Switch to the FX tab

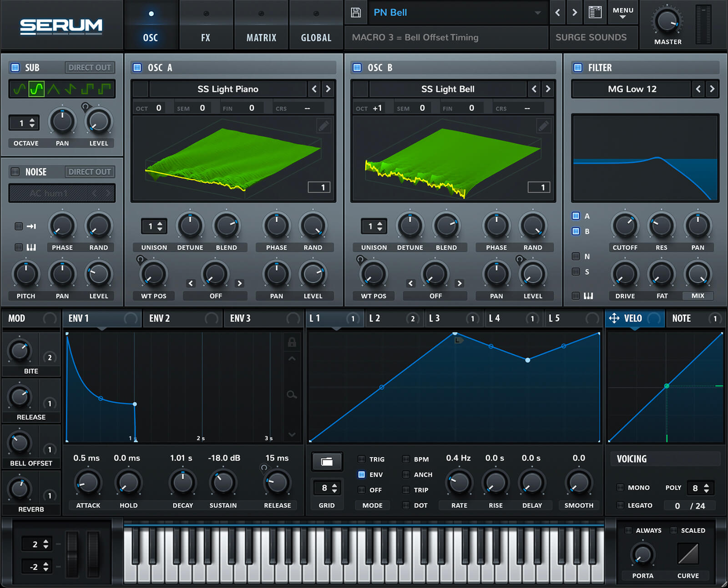tap(206, 25)
